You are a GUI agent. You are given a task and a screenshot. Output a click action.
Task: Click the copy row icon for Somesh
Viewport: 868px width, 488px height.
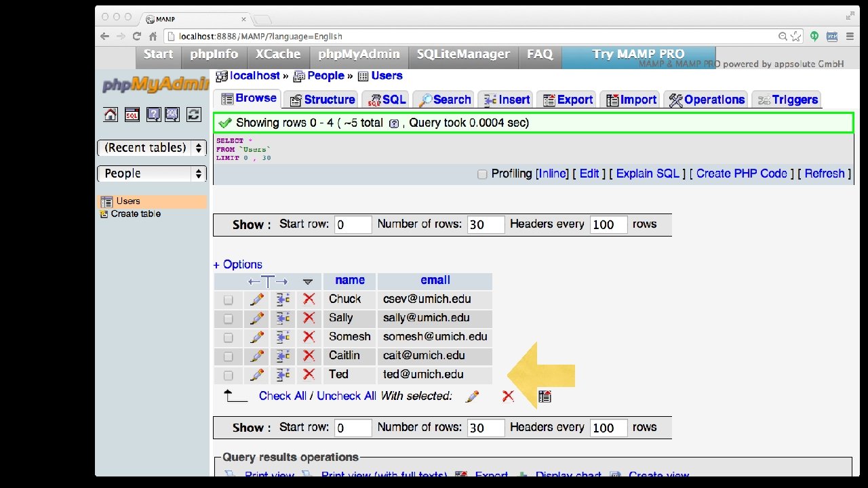tap(283, 337)
